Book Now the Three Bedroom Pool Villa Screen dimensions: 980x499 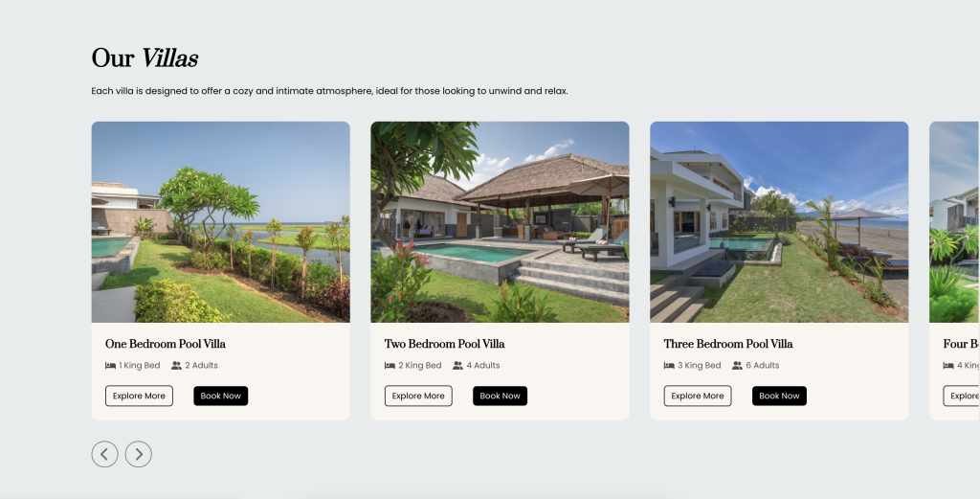pos(779,396)
